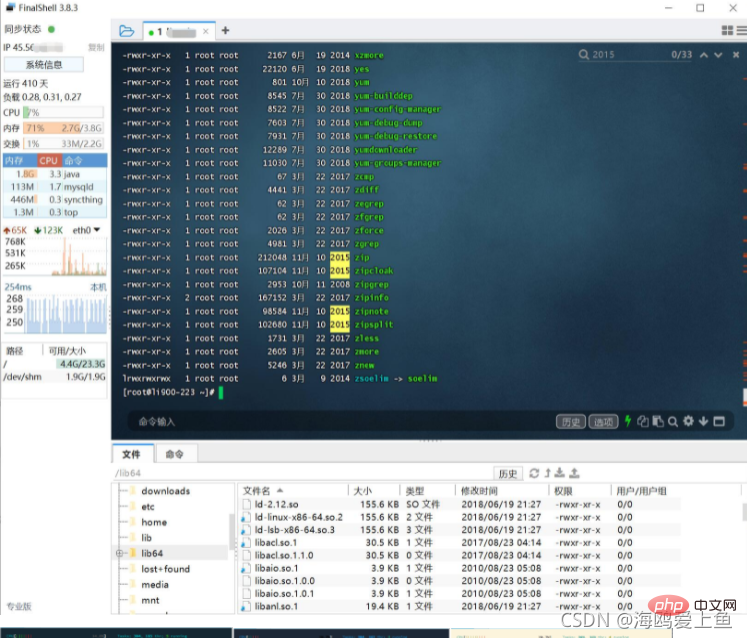Close session tab 1

pos(205,31)
